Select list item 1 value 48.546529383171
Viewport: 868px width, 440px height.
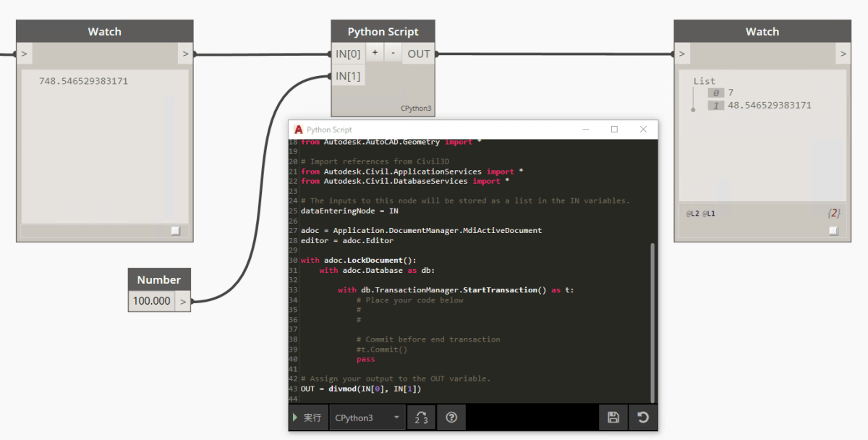[770, 105]
